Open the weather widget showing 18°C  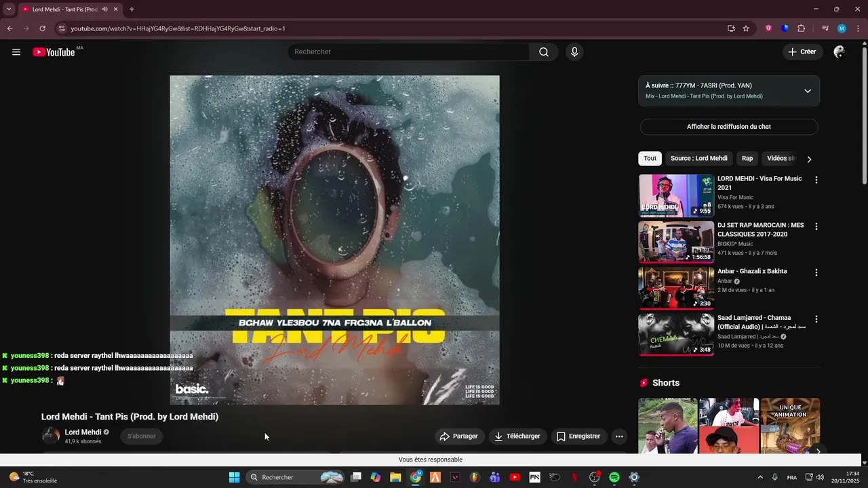32,477
